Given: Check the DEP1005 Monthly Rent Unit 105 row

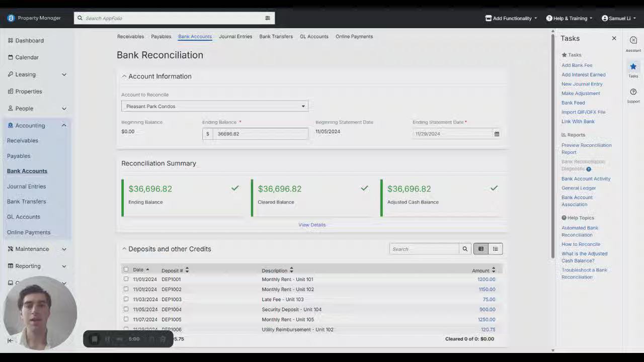Looking at the screenshot, I should tap(126, 319).
